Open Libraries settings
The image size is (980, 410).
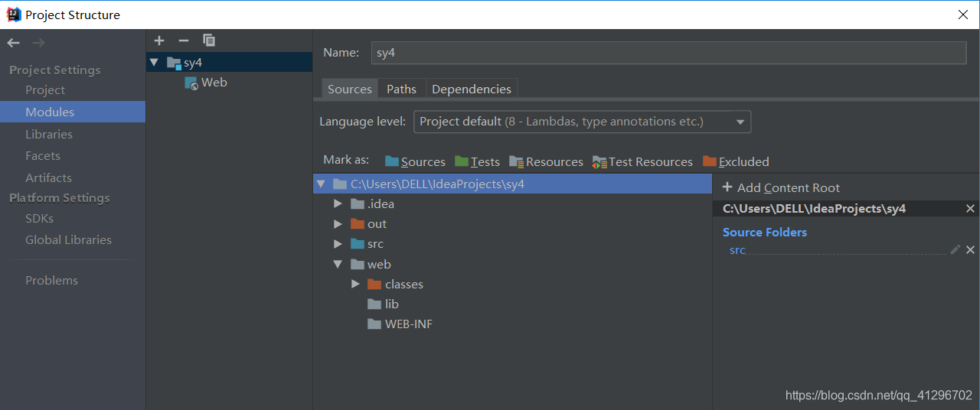click(49, 134)
